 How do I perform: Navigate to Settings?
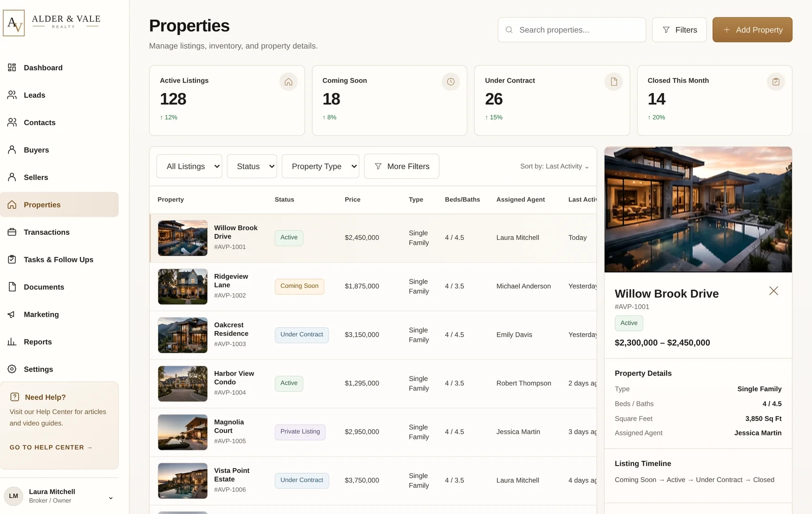point(59,369)
